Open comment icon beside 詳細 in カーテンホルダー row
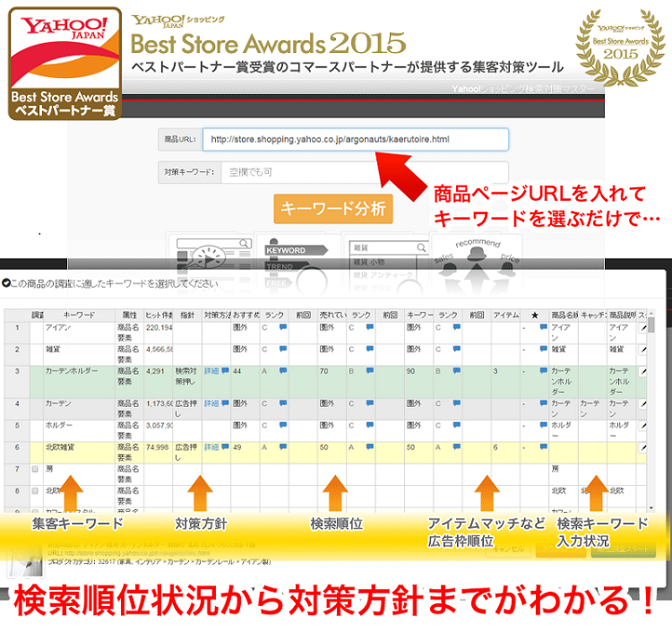The image size is (672, 632). tap(225, 370)
